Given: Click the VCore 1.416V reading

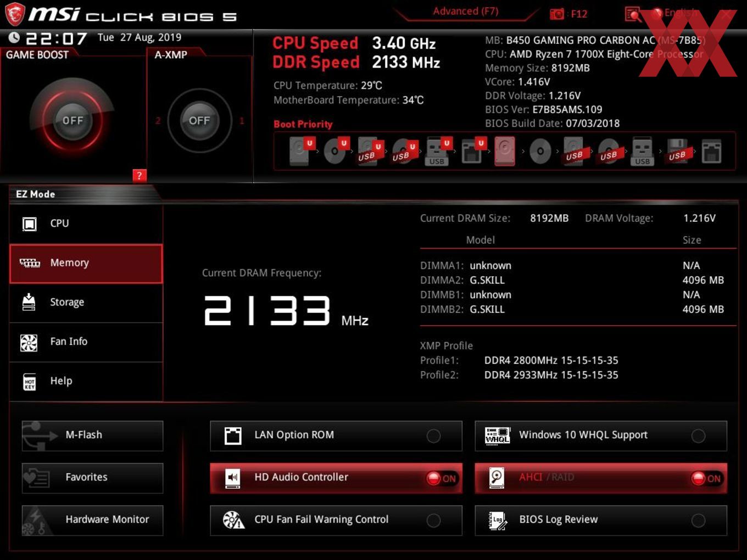Looking at the screenshot, I should click(517, 82).
